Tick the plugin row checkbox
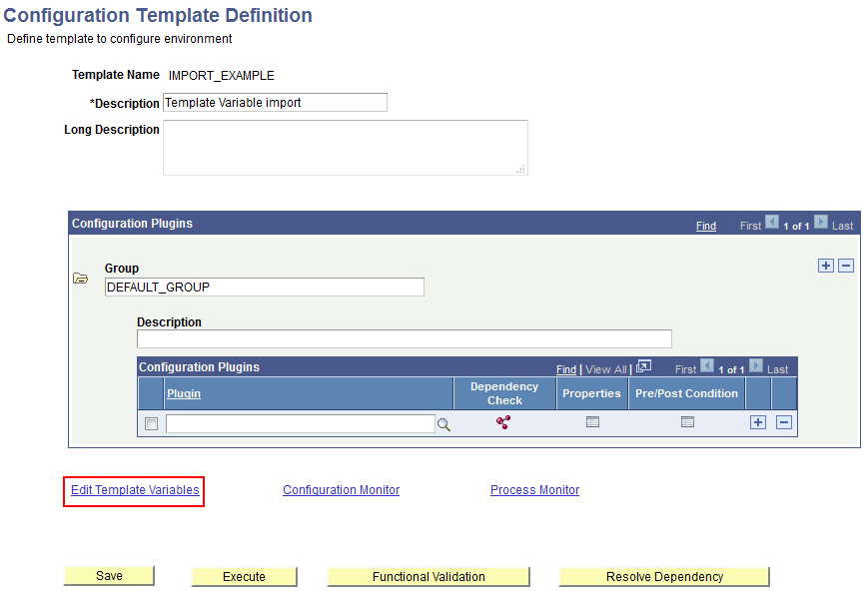Screen dimensions: 868x593 [x=151, y=424]
